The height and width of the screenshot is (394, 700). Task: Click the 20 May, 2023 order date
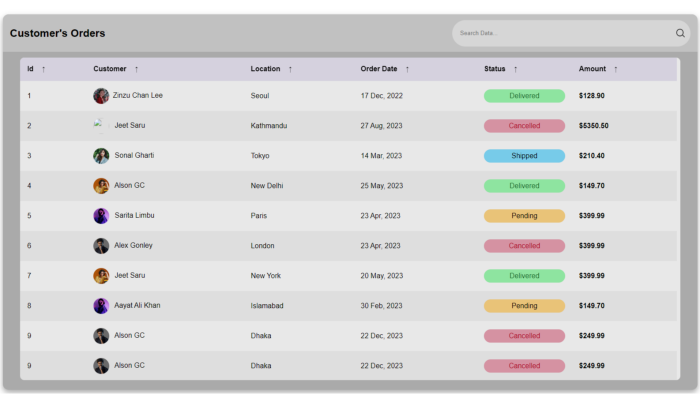pyautogui.click(x=382, y=276)
